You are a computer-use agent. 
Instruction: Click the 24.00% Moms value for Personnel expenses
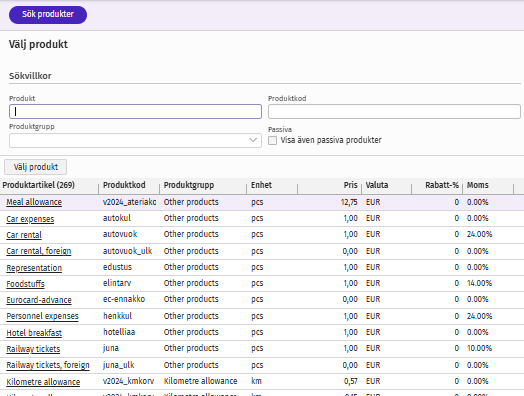point(479,316)
